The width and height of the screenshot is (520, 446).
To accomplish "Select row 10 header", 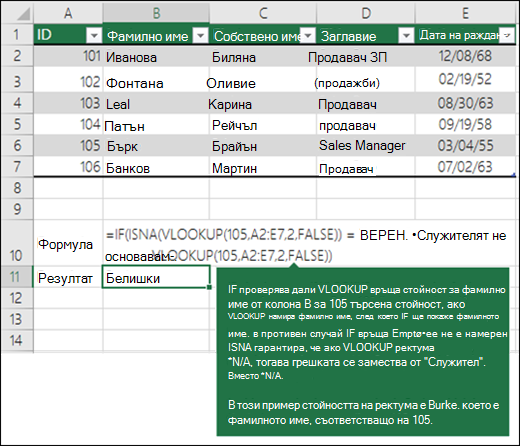I will pyautogui.click(x=17, y=243).
